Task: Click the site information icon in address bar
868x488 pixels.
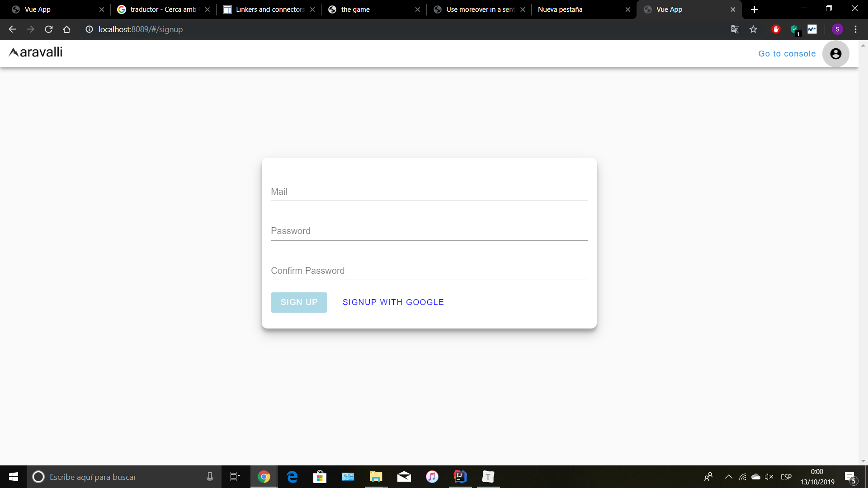Action: pyautogui.click(x=90, y=29)
